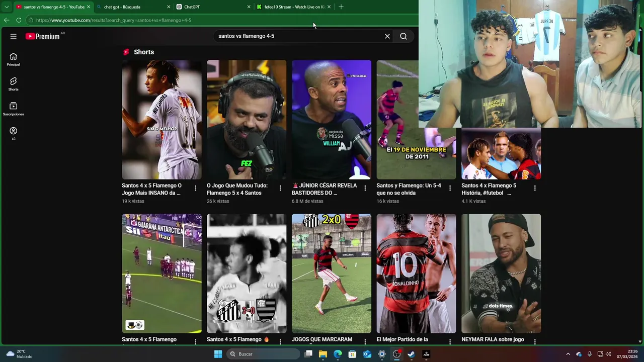
Task: Open options for 'Flamengo 5 História' short
Action: point(535,188)
